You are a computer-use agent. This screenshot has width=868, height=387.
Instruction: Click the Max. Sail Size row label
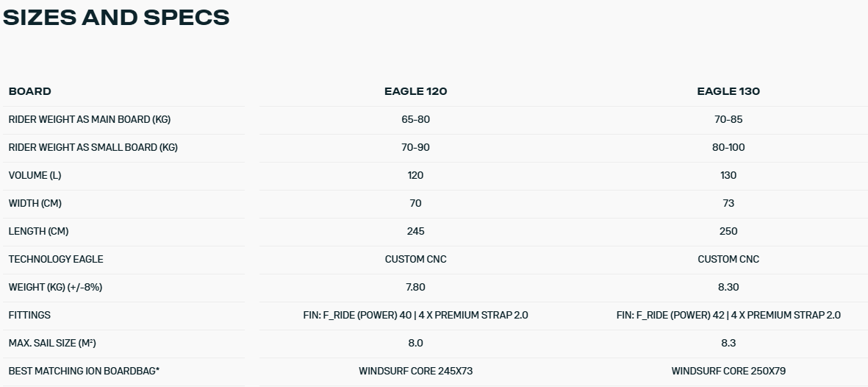54,343
